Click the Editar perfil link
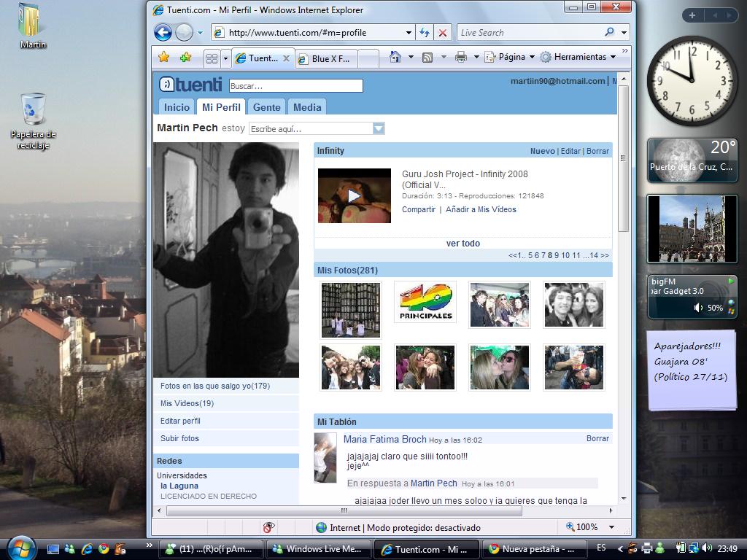747x560 pixels. (180, 421)
